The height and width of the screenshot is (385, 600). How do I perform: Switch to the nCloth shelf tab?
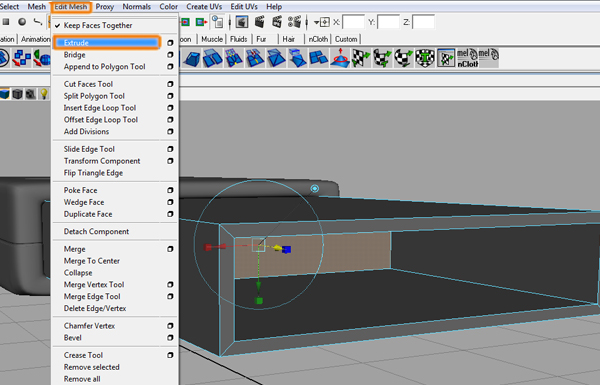[318, 39]
